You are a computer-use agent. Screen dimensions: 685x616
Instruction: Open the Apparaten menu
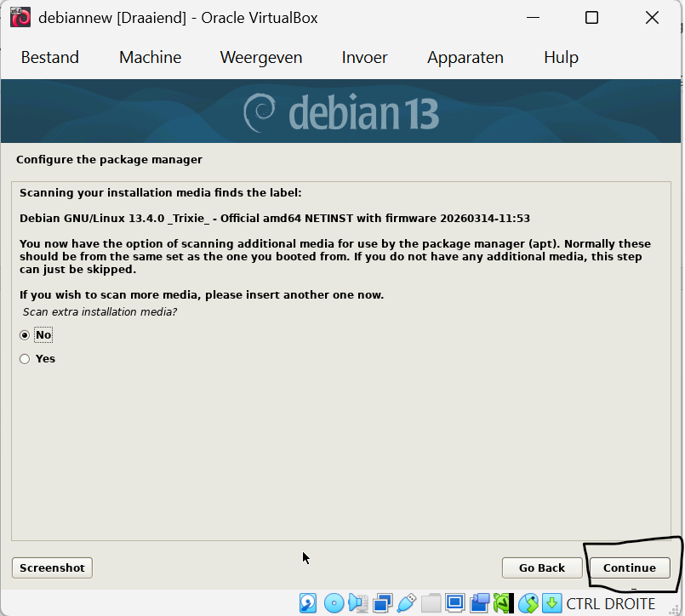click(x=465, y=57)
